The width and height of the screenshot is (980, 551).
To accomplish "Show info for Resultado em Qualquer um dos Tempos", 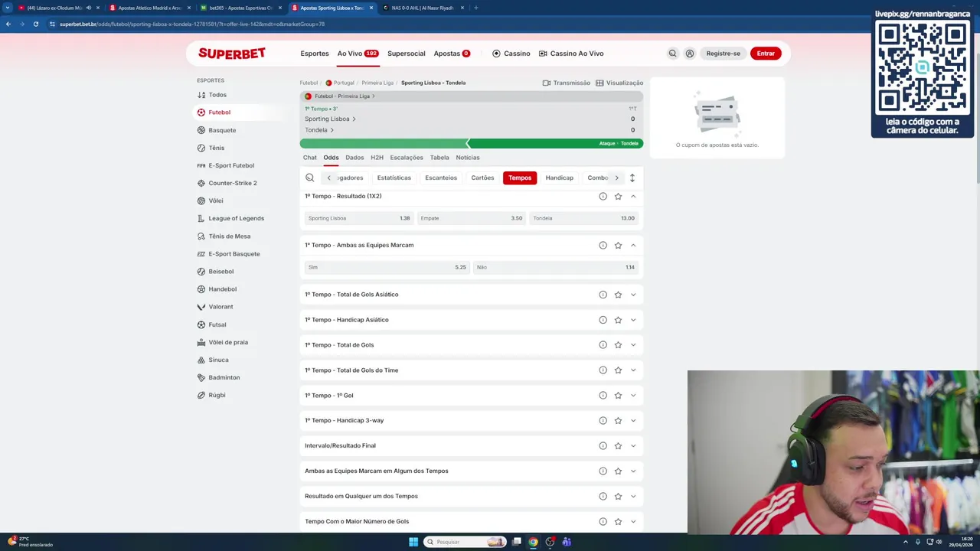I will tap(603, 497).
